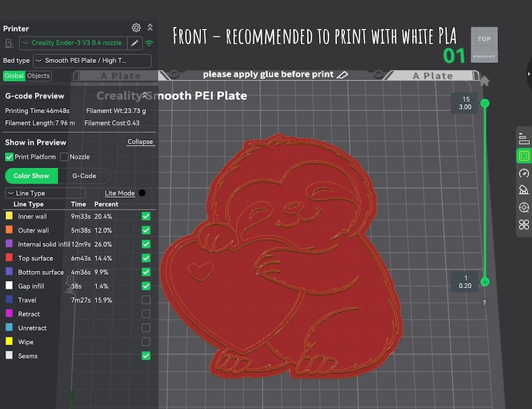532x409 pixels.
Task: Uncheck Gap infill visibility
Action: click(x=146, y=286)
